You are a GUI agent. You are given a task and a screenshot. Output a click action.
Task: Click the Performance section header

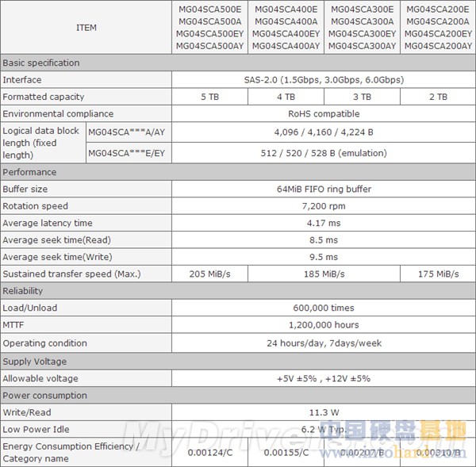click(x=238, y=172)
